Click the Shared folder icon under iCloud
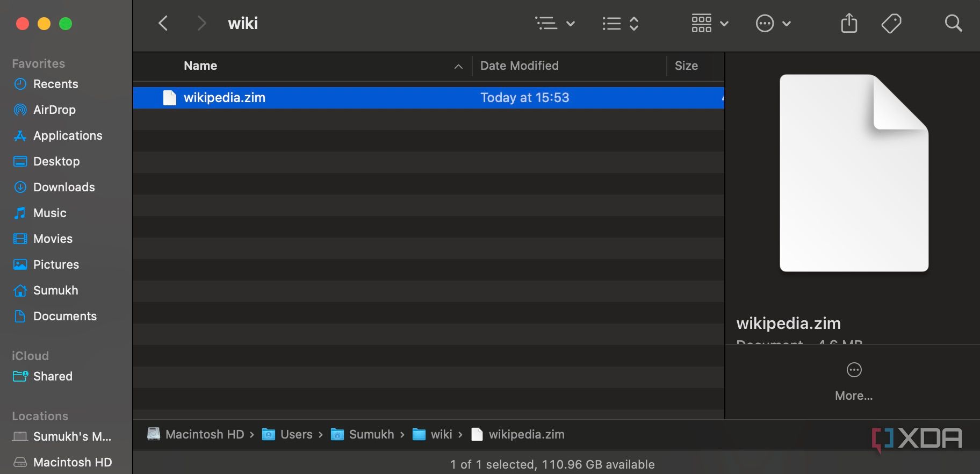This screenshot has width=980, height=474. click(x=20, y=376)
